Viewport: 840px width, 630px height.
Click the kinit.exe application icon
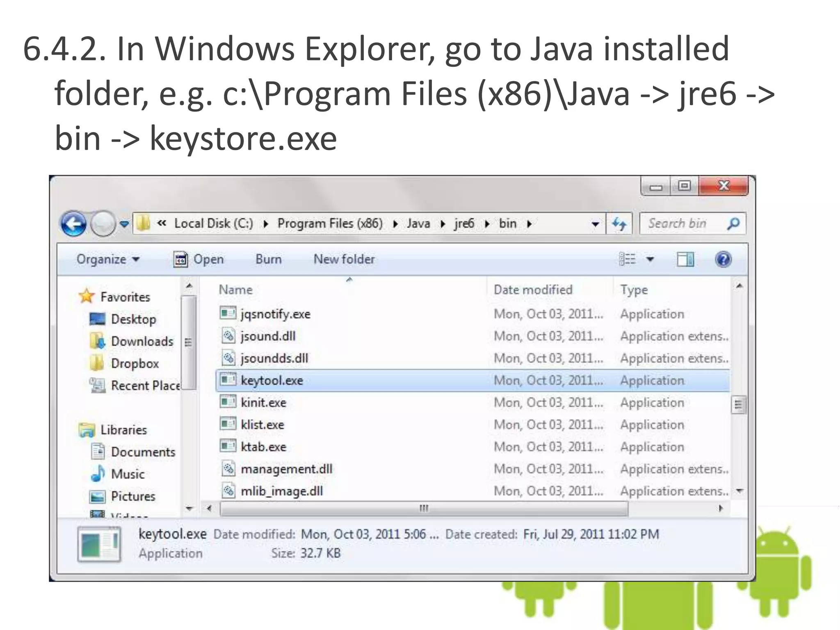pyautogui.click(x=228, y=402)
